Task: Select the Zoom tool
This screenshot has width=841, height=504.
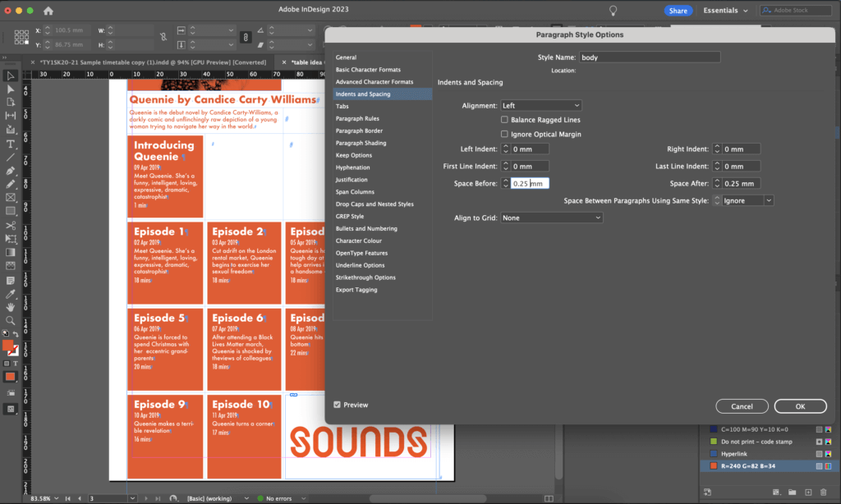Action: tap(10, 321)
